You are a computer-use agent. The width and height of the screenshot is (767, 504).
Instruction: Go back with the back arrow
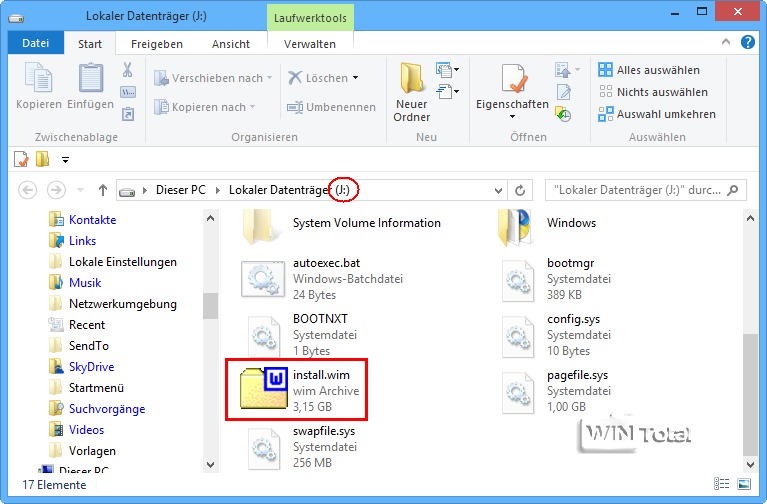27,190
